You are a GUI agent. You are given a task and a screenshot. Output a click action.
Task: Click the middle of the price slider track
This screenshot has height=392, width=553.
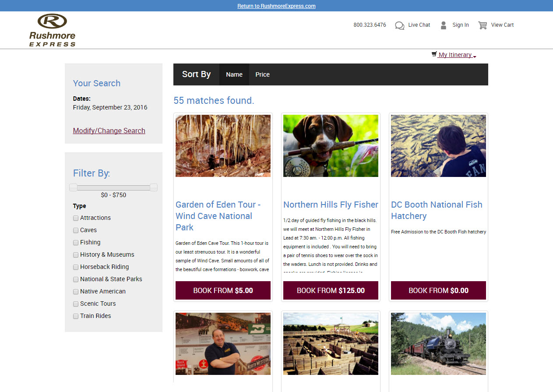coord(113,187)
